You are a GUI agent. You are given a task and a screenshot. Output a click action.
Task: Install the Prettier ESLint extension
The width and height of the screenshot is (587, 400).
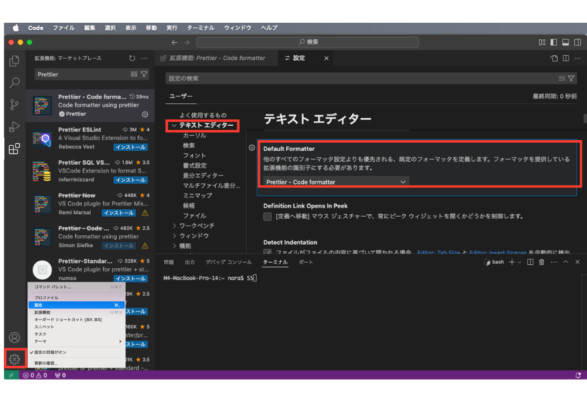pos(131,147)
